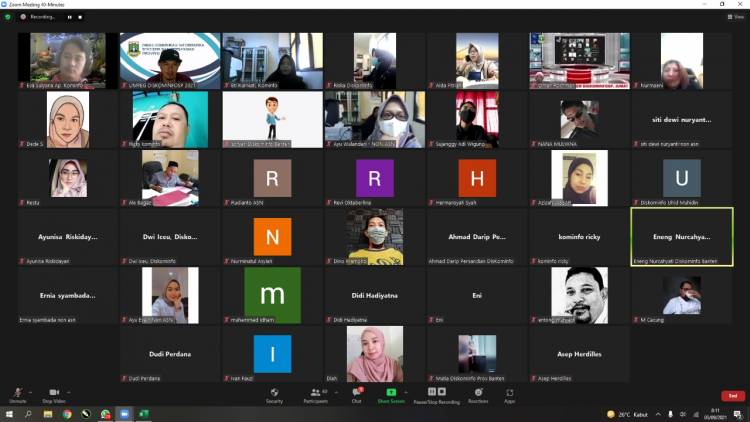Viewport: 750px width, 422px height.
Task: Open Google Chrome from the taskbar
Action: [x=67, y=414]
